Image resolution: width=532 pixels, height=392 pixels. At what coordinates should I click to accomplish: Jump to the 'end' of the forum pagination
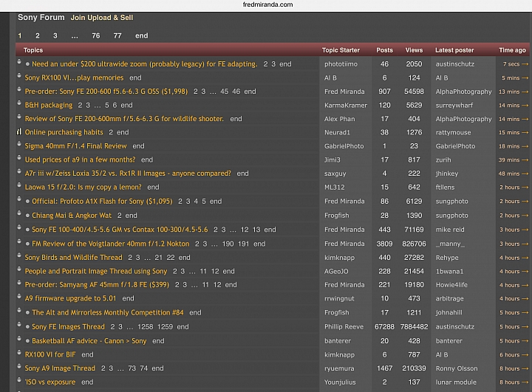point(141,35)
